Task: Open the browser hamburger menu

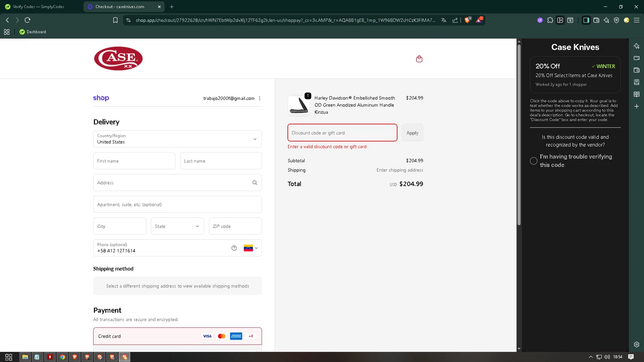Action: (x=637, y=20)
